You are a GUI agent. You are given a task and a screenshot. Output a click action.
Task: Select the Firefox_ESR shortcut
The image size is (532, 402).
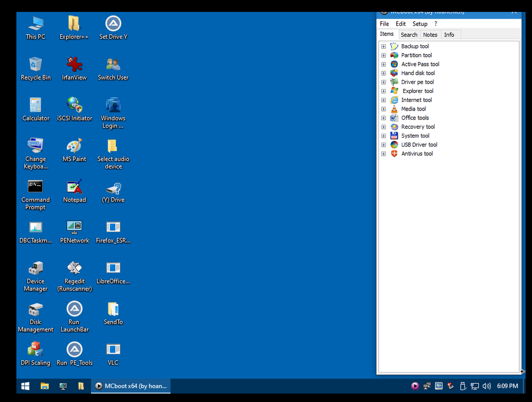[x=113, y=232]
